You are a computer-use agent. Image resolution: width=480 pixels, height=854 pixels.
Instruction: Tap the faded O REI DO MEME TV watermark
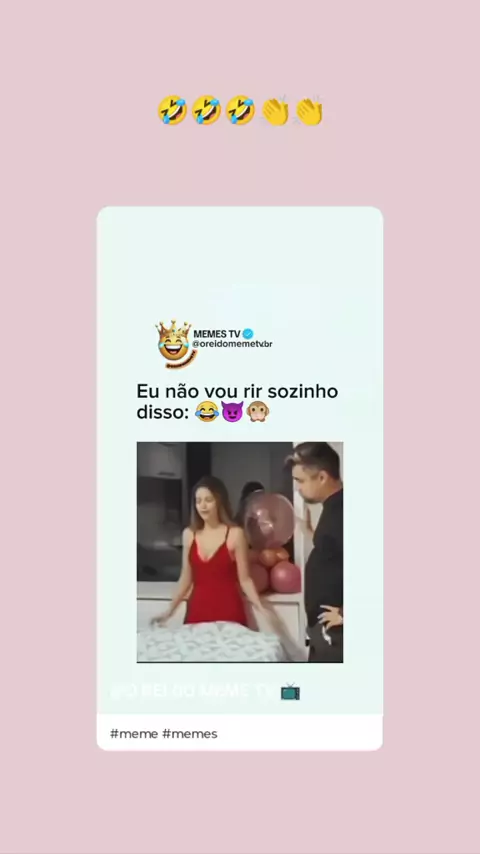click(x=193, y=692)
